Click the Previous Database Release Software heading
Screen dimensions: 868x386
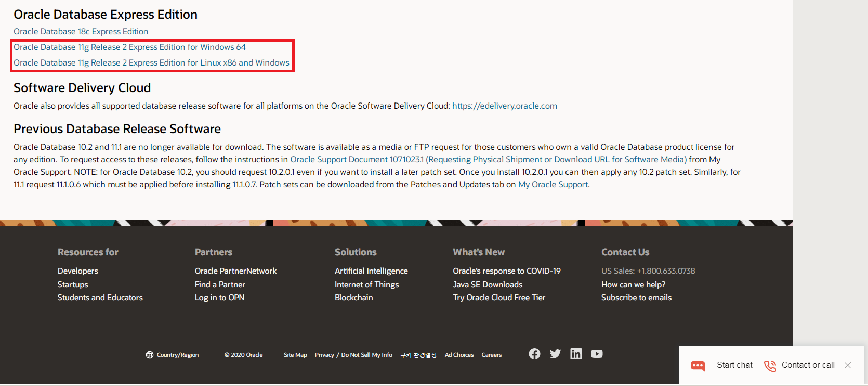click(117, 128)
